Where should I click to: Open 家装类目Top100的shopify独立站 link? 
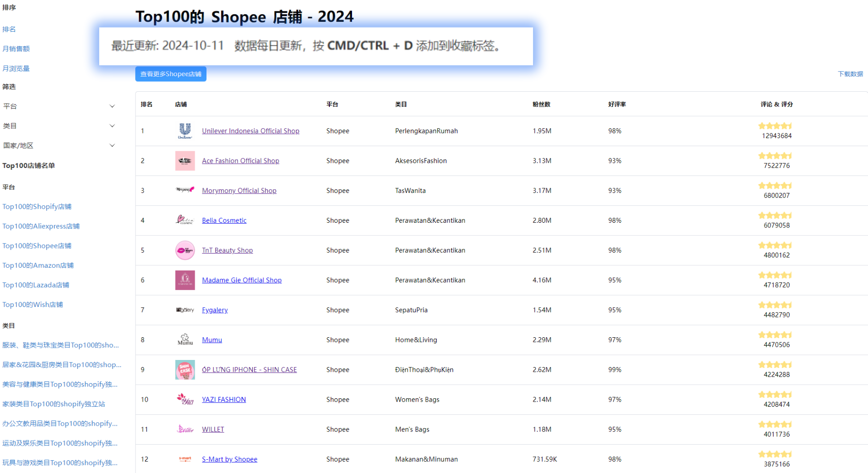click(x=54, y=404)
